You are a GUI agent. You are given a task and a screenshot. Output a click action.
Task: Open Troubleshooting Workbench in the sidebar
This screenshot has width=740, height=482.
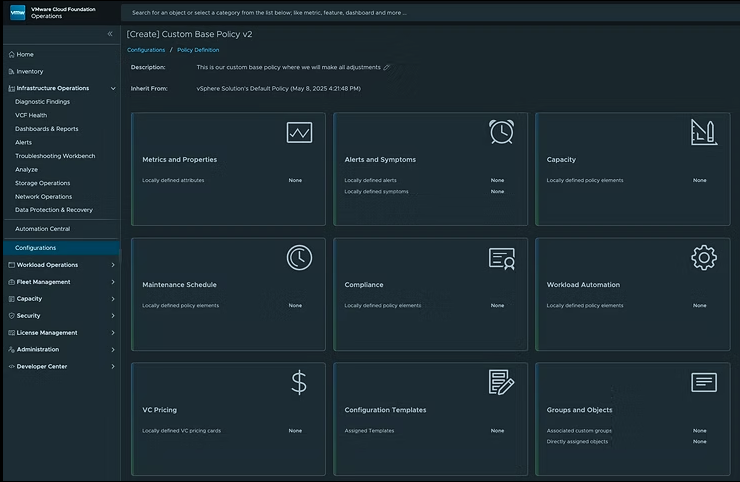coord(55,156)
